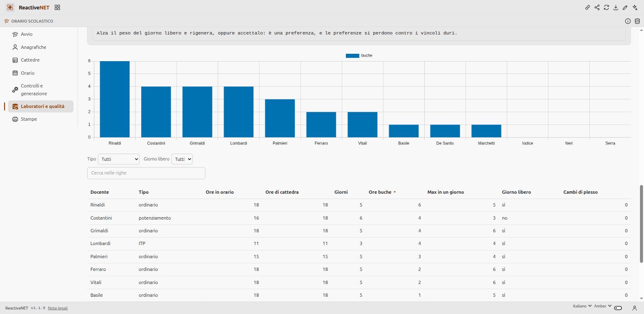Open the Tipo dropdown filter
This screenshot has width=644, height=314.
click(119, 159)
